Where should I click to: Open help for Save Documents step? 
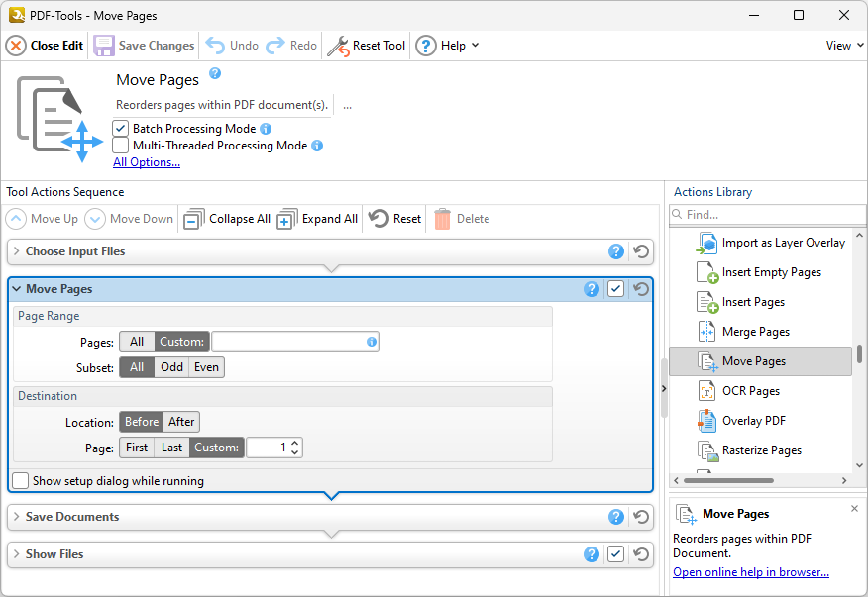coord(616,517)
